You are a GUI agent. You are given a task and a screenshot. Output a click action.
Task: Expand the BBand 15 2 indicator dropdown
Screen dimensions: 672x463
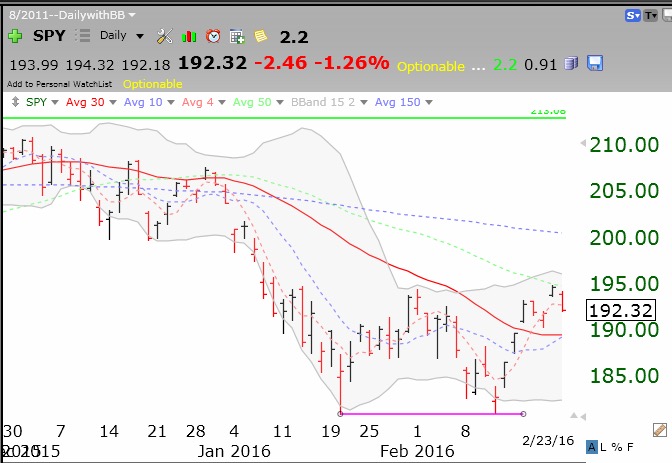(x=364, y=102)
